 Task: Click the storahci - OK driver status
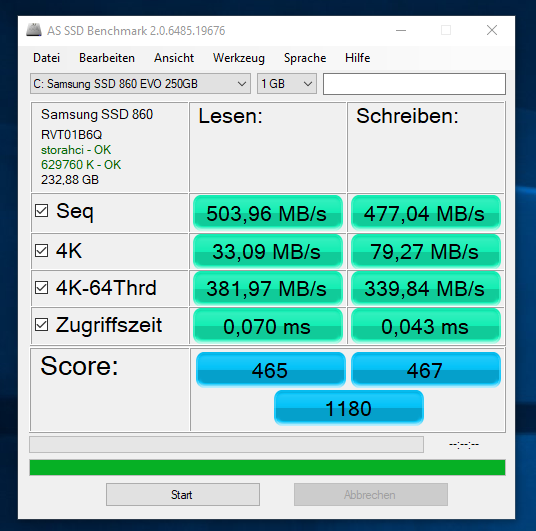[x=76, y=150]
